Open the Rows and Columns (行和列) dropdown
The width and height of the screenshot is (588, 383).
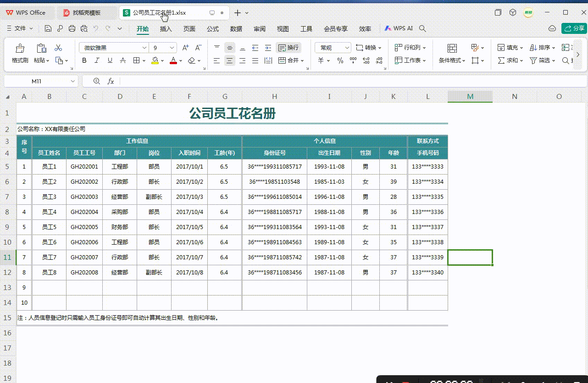pyautogui.click(x=410, y=48)
